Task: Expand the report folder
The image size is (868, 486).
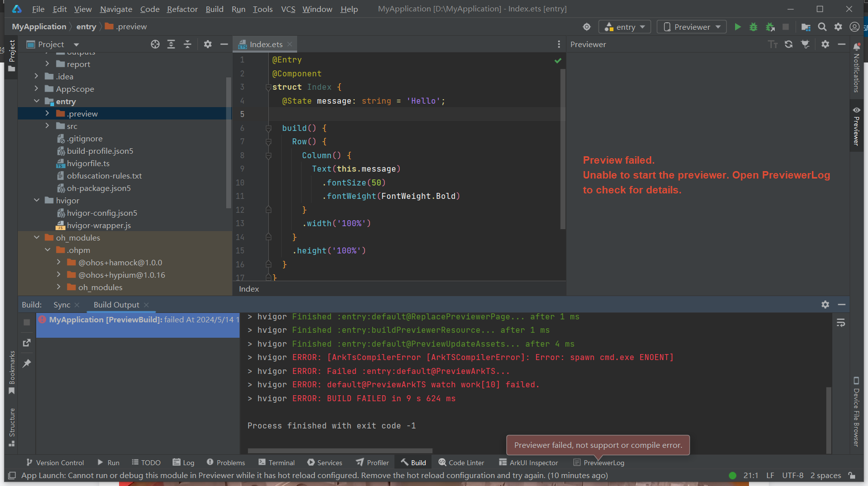Action: pos(47,64)
